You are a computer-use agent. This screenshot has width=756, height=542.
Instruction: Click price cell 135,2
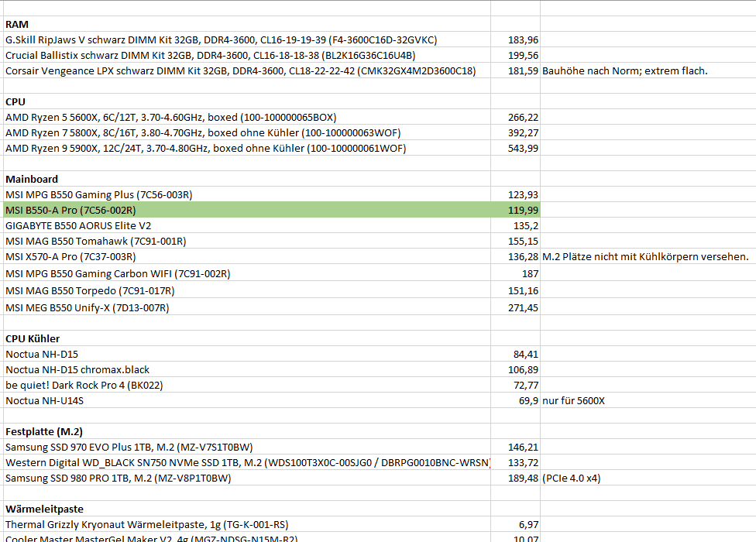click(x=515, y=225)
